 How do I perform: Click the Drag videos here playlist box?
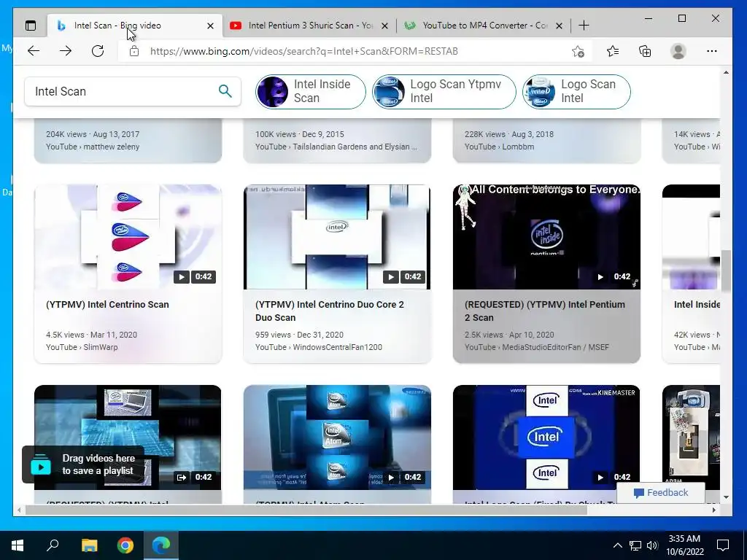point(83,464)
